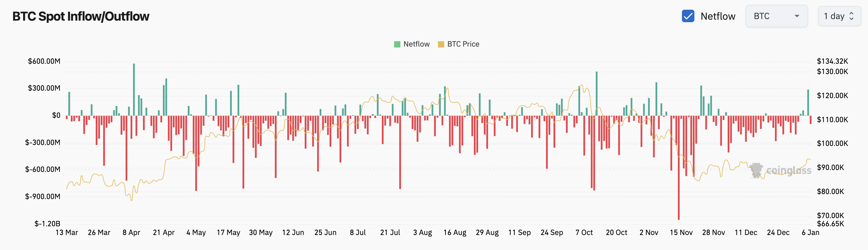Screen dimensions: 868x250
Task: Click the interval up-down stepper arrows
Action: pyautogui.click(x=851, y=16)
